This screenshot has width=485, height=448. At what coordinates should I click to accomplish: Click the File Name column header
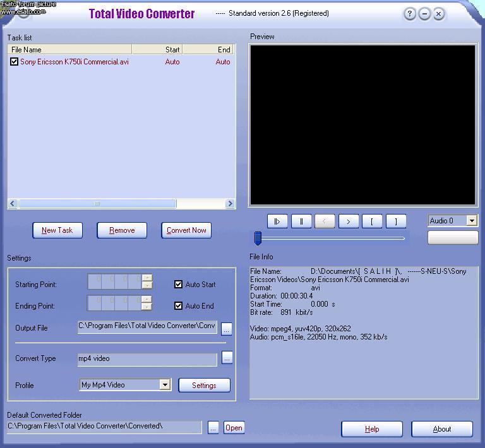(x=69, y=49)
